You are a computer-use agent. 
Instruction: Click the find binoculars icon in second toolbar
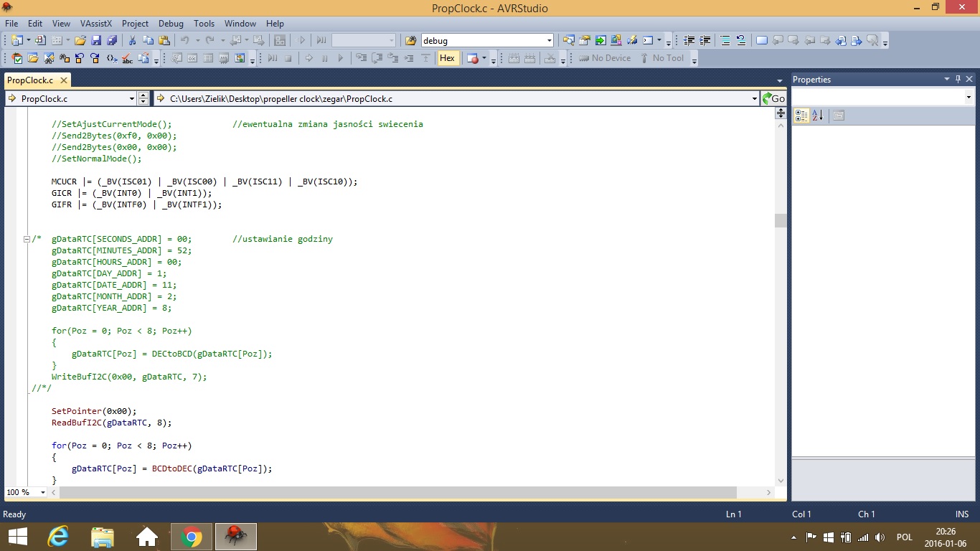point(65,58)
